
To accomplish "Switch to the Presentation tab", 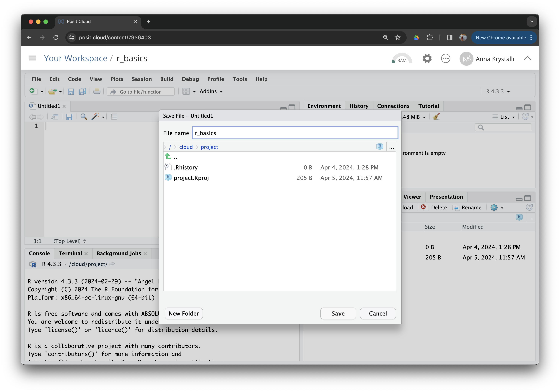I will (x=446, y=197).
